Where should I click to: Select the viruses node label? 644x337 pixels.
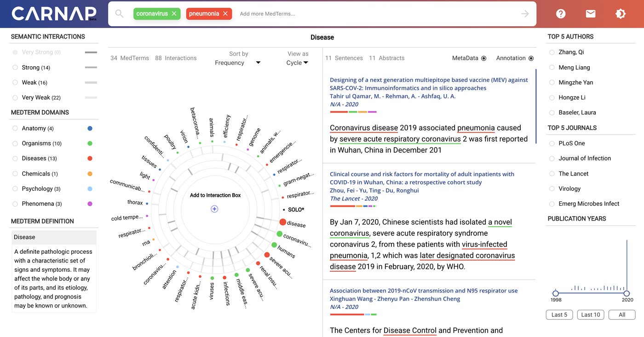212,291
